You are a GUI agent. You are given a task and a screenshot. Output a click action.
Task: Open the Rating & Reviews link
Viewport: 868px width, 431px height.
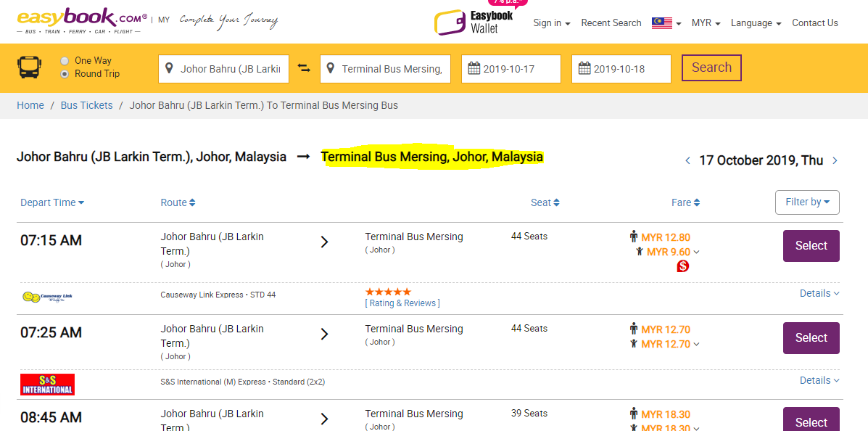[x=402, y=303]
